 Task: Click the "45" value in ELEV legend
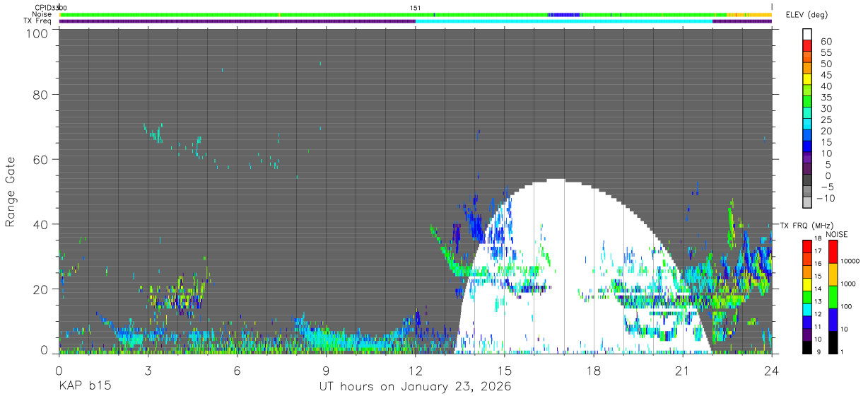pos(826,75)
